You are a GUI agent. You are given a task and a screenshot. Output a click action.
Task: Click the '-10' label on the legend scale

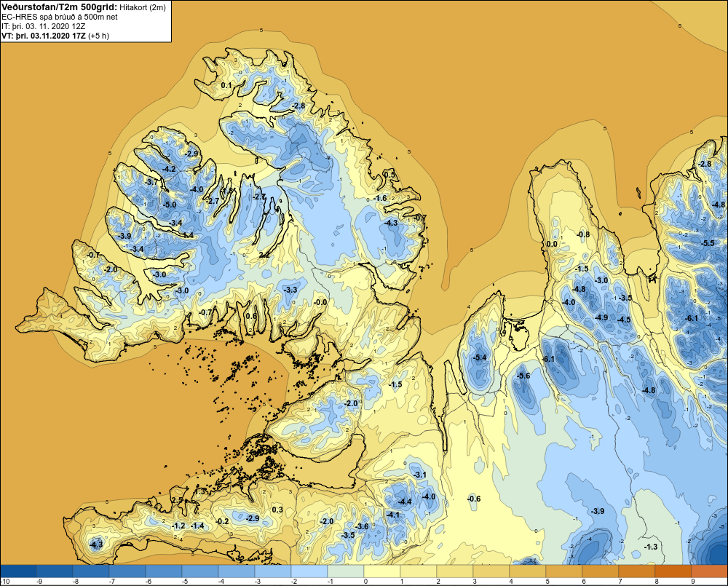click(x=5, y=582)
